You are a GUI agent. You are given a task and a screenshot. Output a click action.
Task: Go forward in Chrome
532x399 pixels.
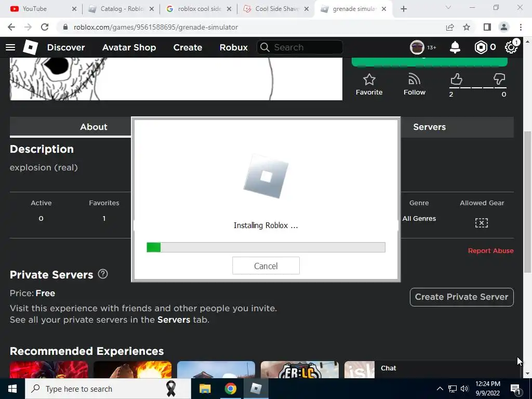[28, 27]
